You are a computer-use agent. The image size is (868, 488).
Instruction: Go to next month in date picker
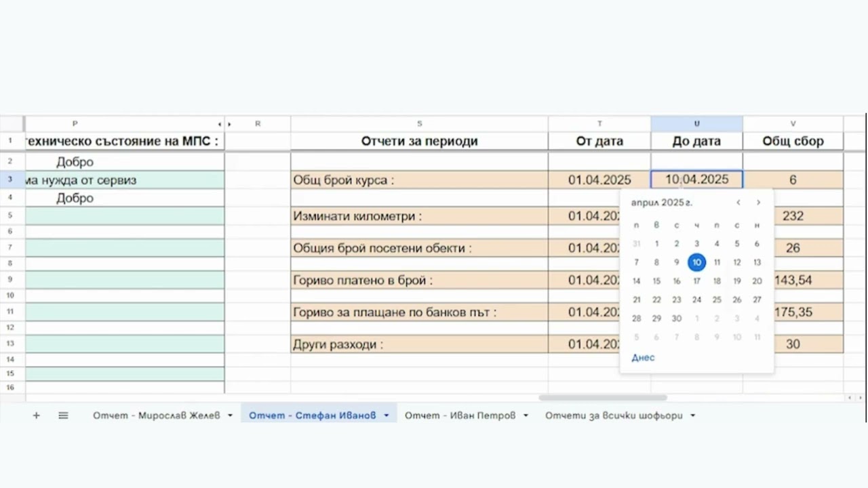pos(758,203)
